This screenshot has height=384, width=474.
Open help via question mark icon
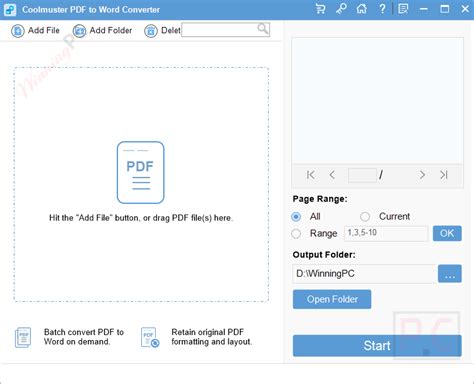(382, 9)
